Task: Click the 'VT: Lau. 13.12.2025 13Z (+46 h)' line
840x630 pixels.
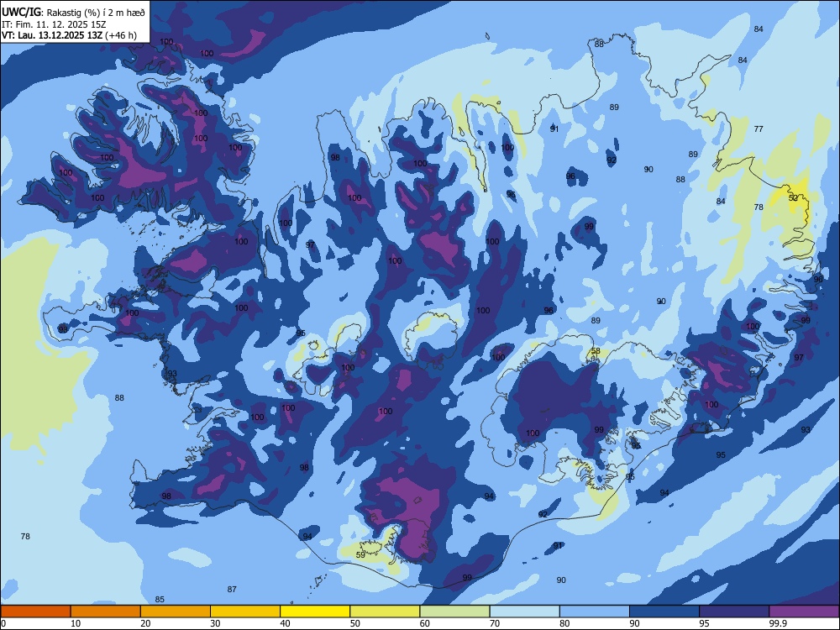Action: tap(69, 35)
